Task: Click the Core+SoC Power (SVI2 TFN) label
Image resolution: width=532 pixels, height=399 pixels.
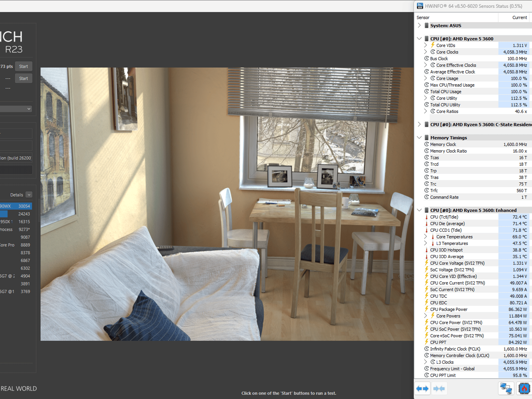Action: point(457,336)
